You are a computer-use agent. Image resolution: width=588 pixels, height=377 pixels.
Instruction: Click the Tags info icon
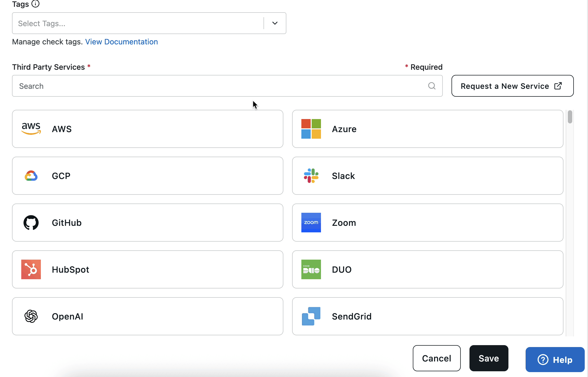35,4
